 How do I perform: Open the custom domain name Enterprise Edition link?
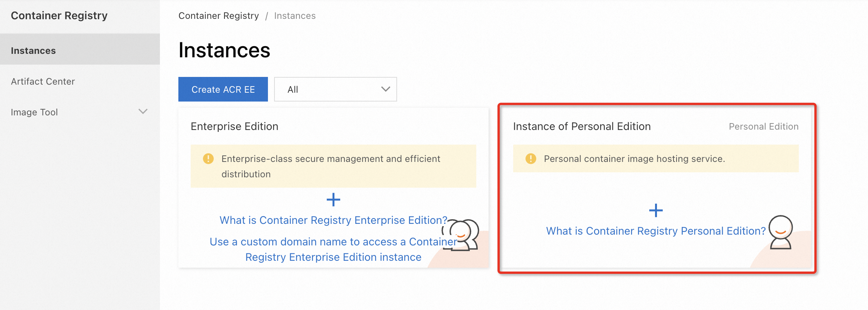coord(333,249)
